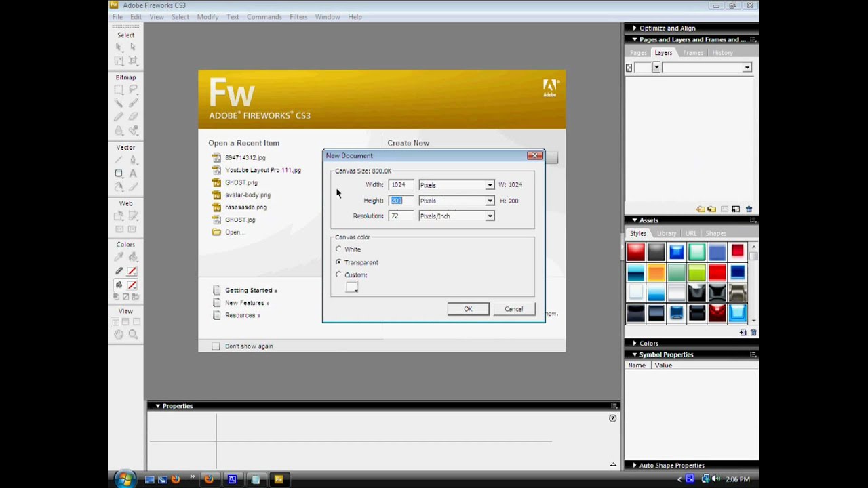The image size is (868, 488).
Task: Open the Properties panel help icon
Action: tap(612, 418)
